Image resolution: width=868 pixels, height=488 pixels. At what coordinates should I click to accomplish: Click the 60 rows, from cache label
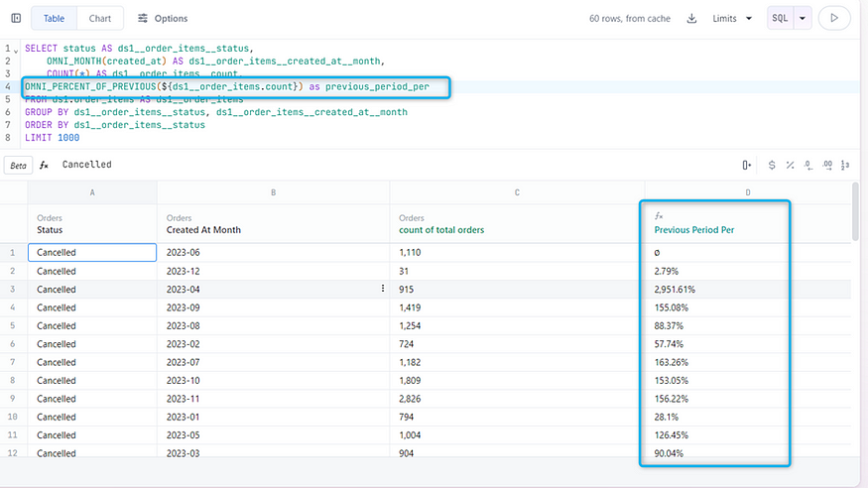629,18
